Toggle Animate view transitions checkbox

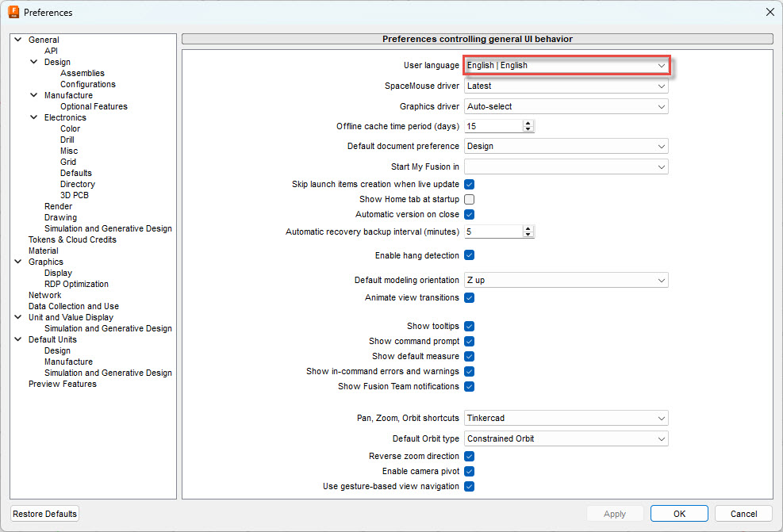(x=469, y=297)
